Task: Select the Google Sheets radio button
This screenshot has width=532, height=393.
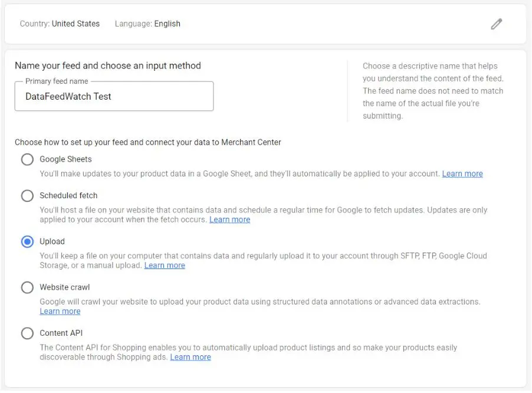Action: [27, 159]
